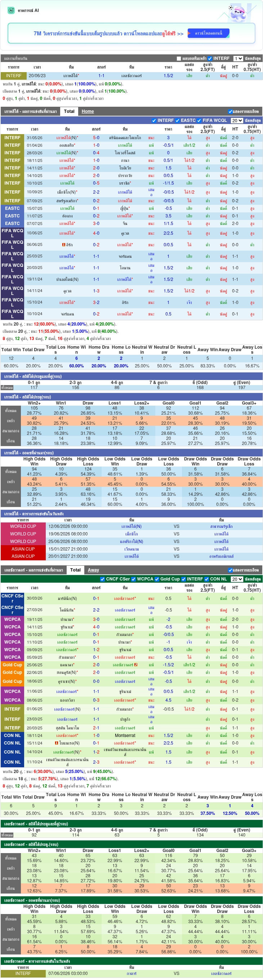263x980 pixels.
Task: Enable the ผลบอลทีมเหย้า checkbox
Action: [x=179, y=58]
